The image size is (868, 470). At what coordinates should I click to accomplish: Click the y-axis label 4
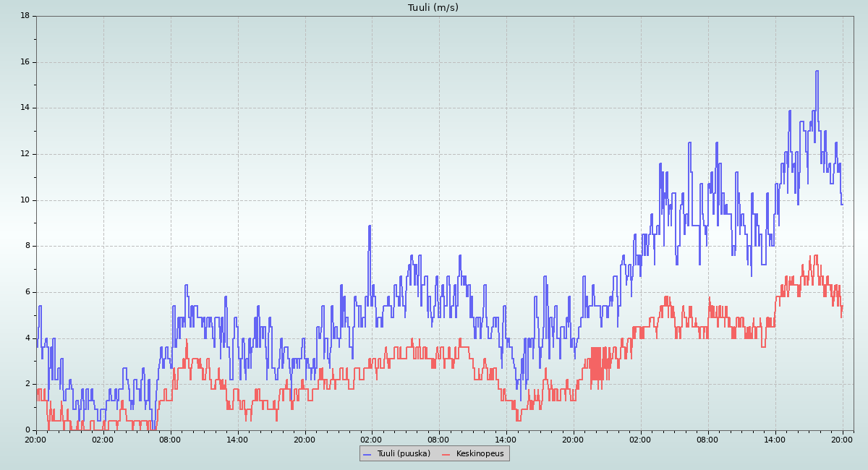(x=27, y=338)
